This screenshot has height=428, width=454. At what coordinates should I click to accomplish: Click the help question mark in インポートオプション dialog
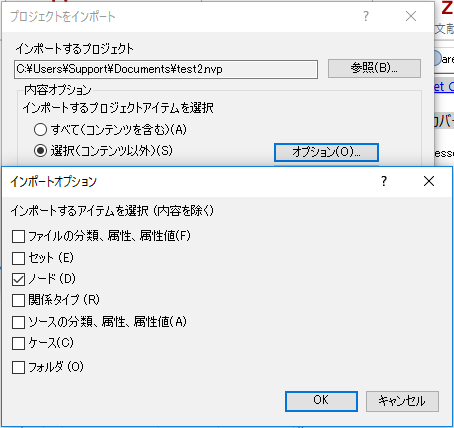[384, 181]
